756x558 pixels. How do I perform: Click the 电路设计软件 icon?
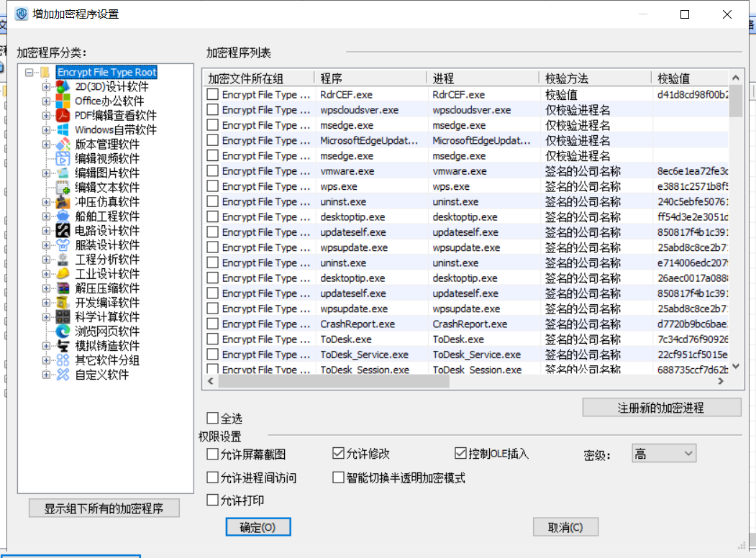click(63, 231)
